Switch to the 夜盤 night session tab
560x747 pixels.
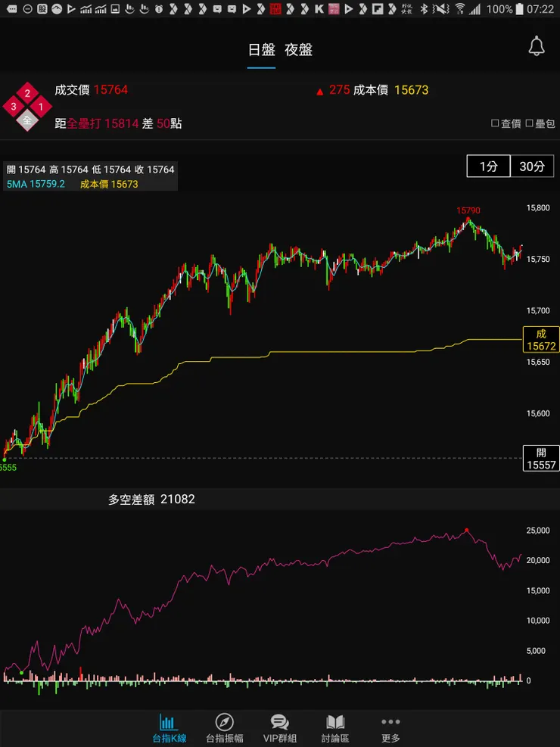(x=299, y=50)
